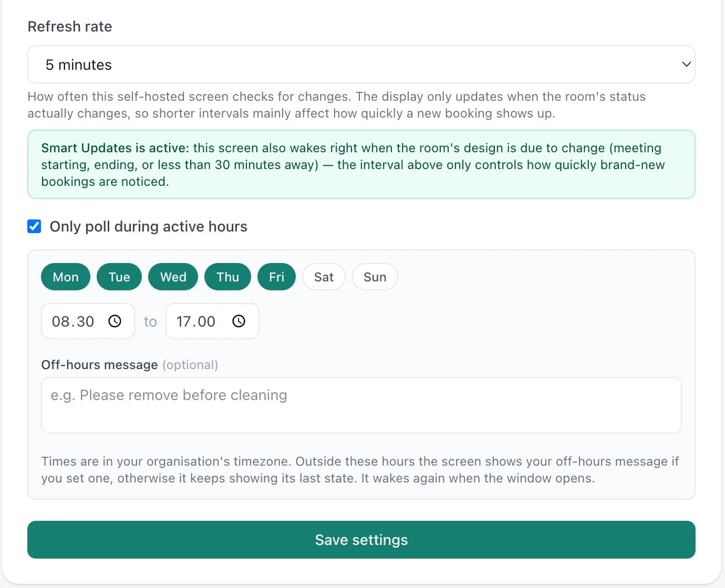Click the 08.30 start time field

tap(88, 321)
